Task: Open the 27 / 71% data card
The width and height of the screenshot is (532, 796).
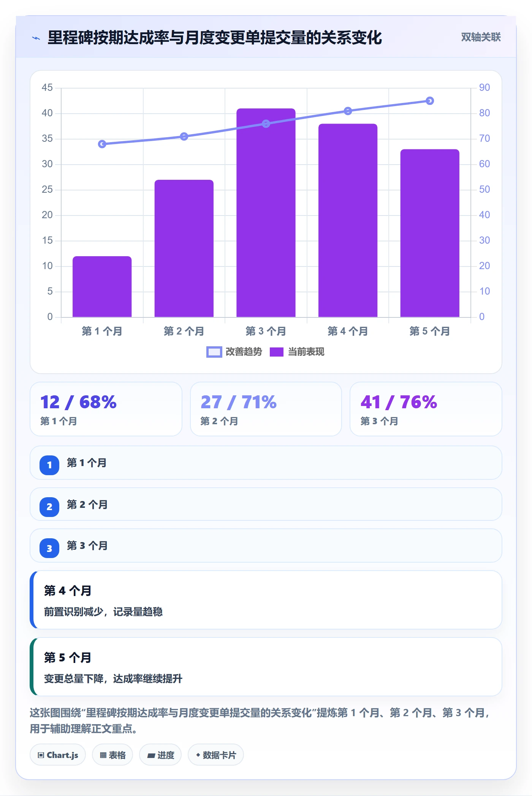Action: click(x=266, y=409)
